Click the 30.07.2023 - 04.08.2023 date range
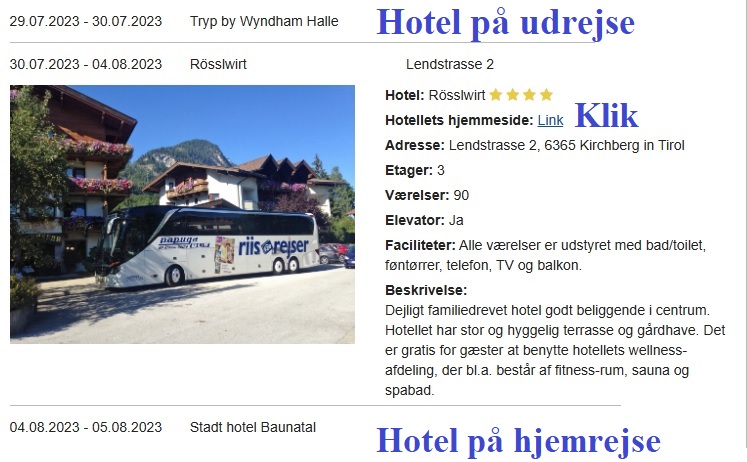The width and height of the screenshot is (747, 462). tap(86, 64)
